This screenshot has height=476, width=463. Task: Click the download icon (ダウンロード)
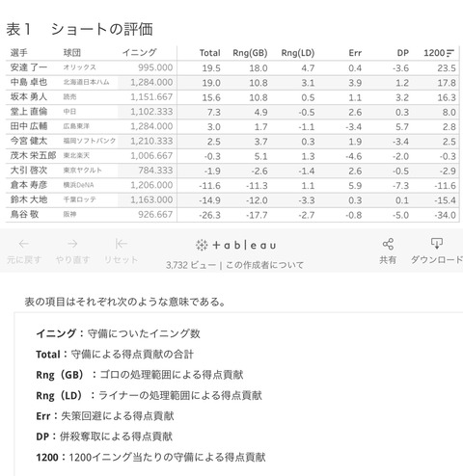[436, 244]
